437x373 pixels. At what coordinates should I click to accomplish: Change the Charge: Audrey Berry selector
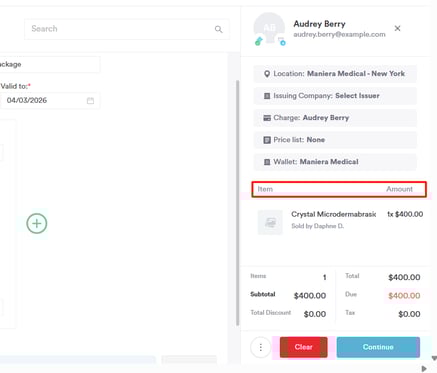pos(335,118)
